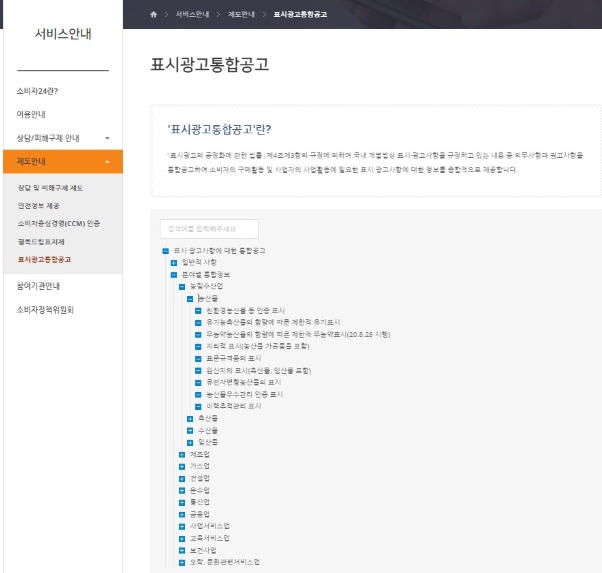Click the minus icon beside 분야별 통합정보

click(173, 274)
